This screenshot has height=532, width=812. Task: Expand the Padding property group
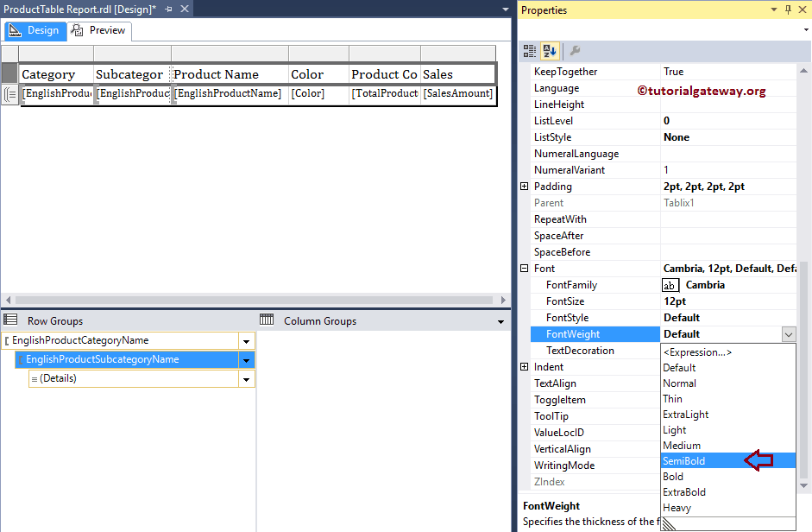[524, 186]
